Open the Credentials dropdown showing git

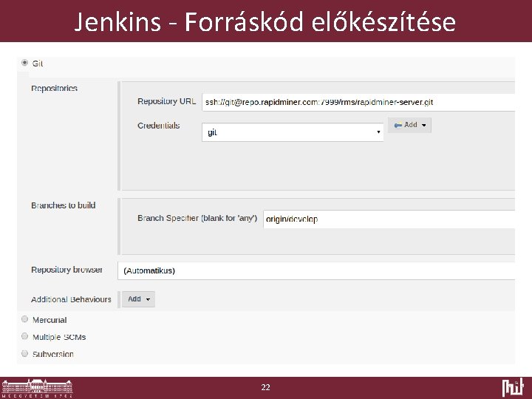click(x=293, y=132)
